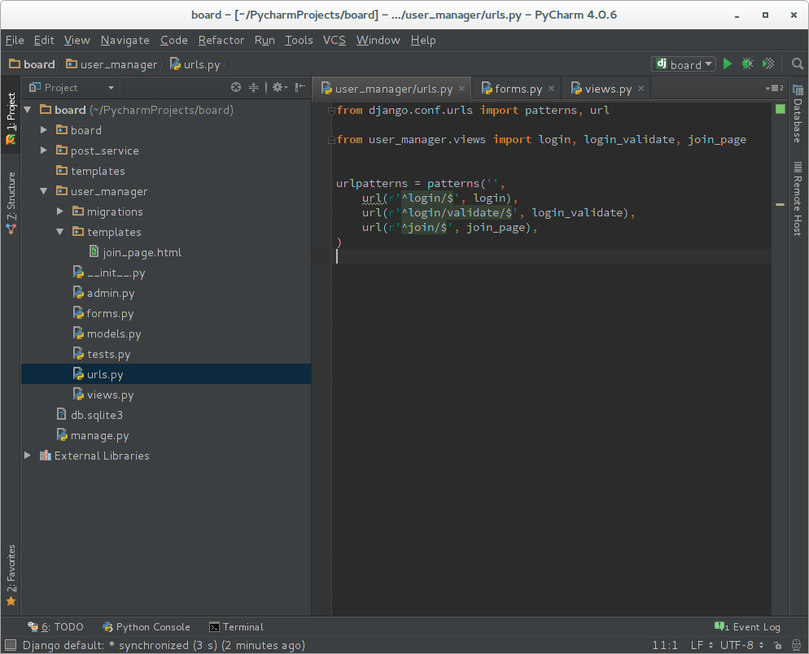Viewport: 809px width, 654px height.
Task: Change file encoding UTF-8
Action: 742,645
